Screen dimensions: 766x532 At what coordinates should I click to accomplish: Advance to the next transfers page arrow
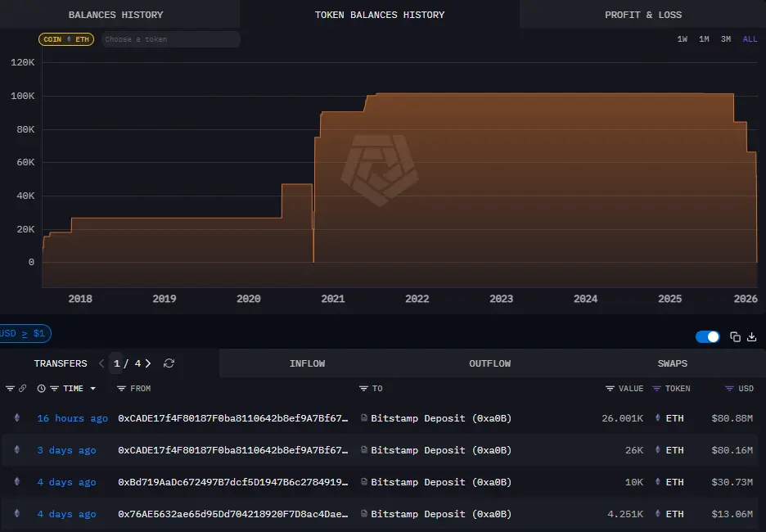pos(147,363)
